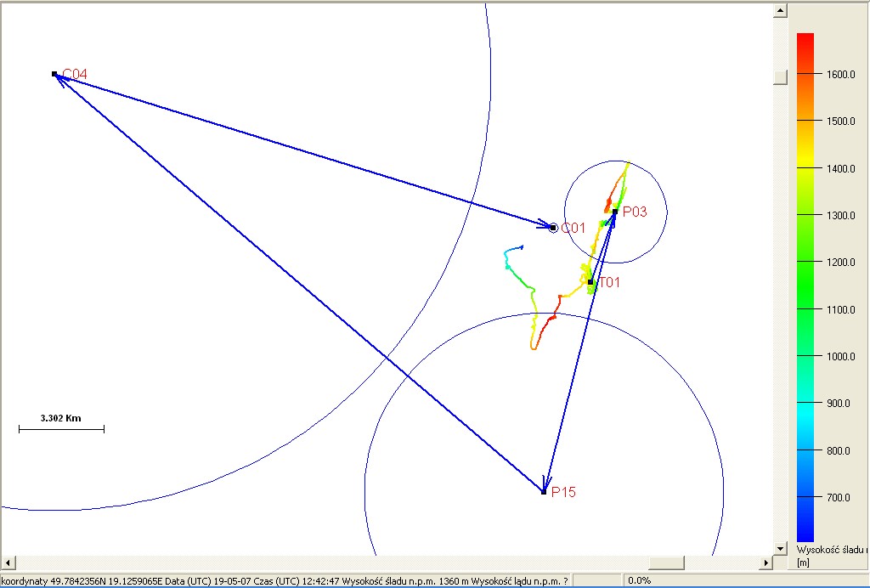Image resolution: width=870 pixels, height=588 pixels.
Task: Click the 1500.0 altitude legend value
Action: (x=841, y=121)
